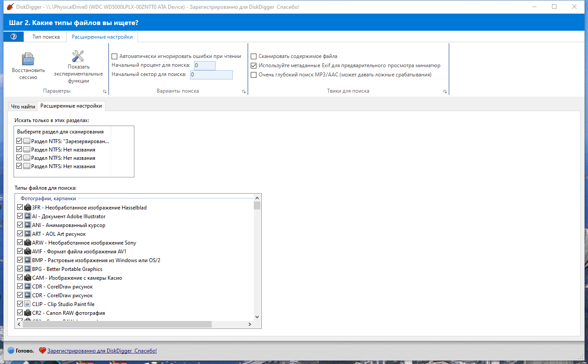Click the document icon for CLIP format
The image size is (588, 364).
coord(28,304)
